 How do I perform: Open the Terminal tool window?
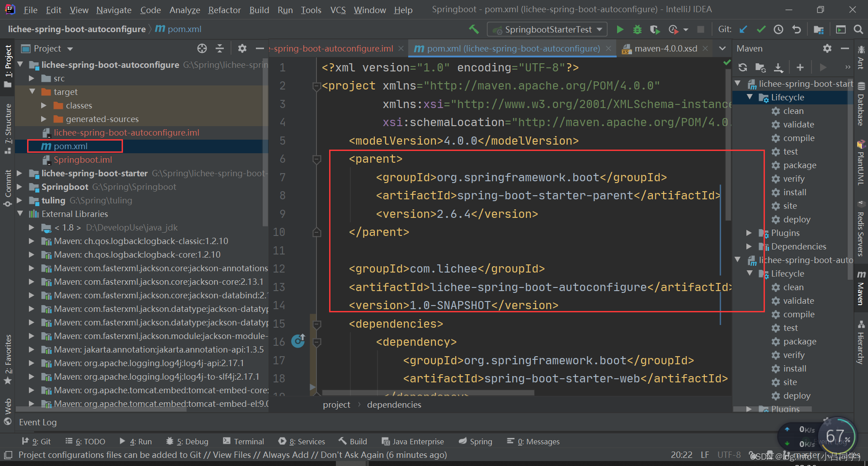coord(243,442)
